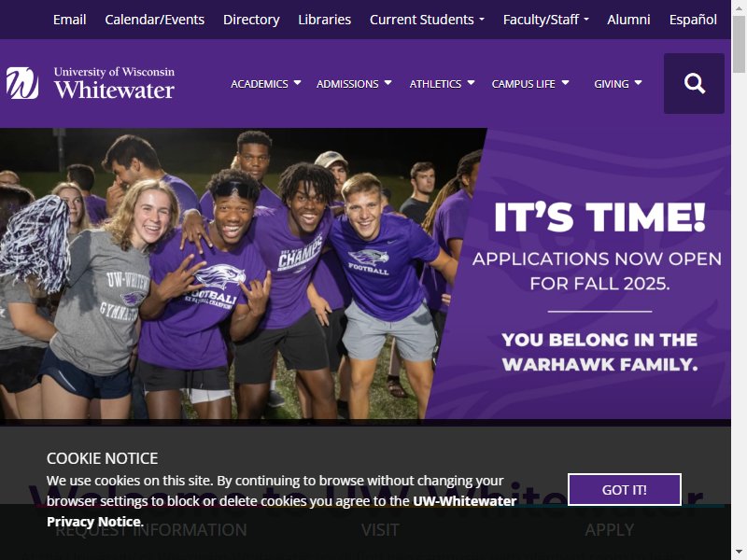Open the Calendar/Events page
747x560 pixels.
[x=155, y=20]
